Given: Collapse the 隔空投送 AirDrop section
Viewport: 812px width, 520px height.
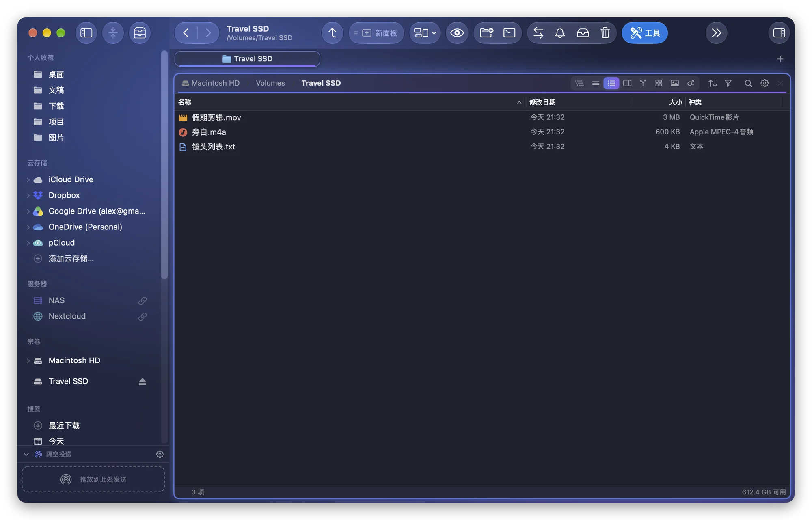Looking at the screenshot, I should [26, 454].
